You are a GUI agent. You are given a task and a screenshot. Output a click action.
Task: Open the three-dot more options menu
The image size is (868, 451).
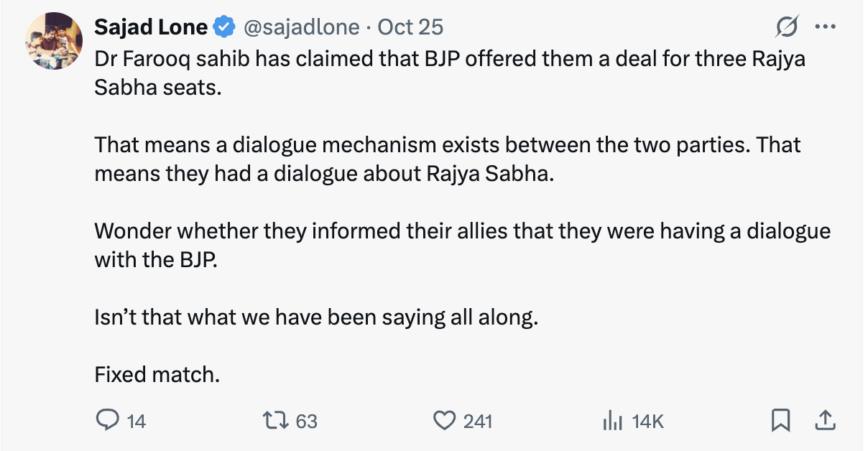pyautogui.click(x=825, y=27)
